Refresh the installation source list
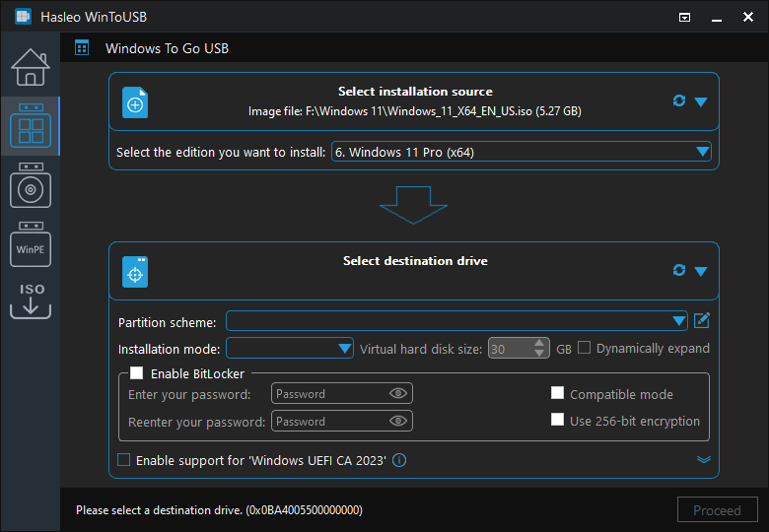 (x=679, y=100)
